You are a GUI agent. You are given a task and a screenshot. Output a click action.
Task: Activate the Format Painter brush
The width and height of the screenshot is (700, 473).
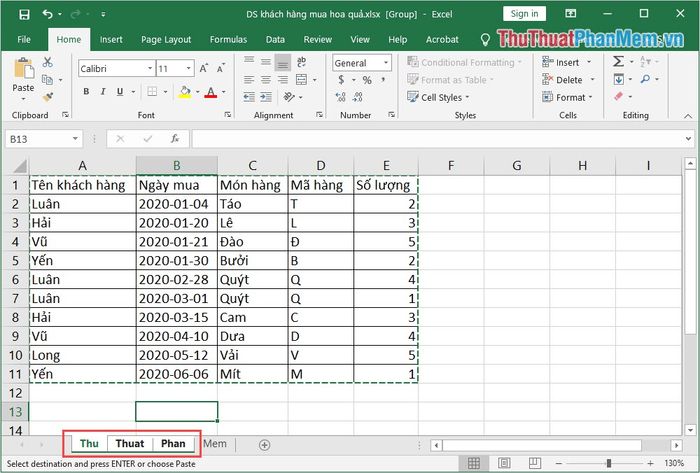(x=47, y=97)
